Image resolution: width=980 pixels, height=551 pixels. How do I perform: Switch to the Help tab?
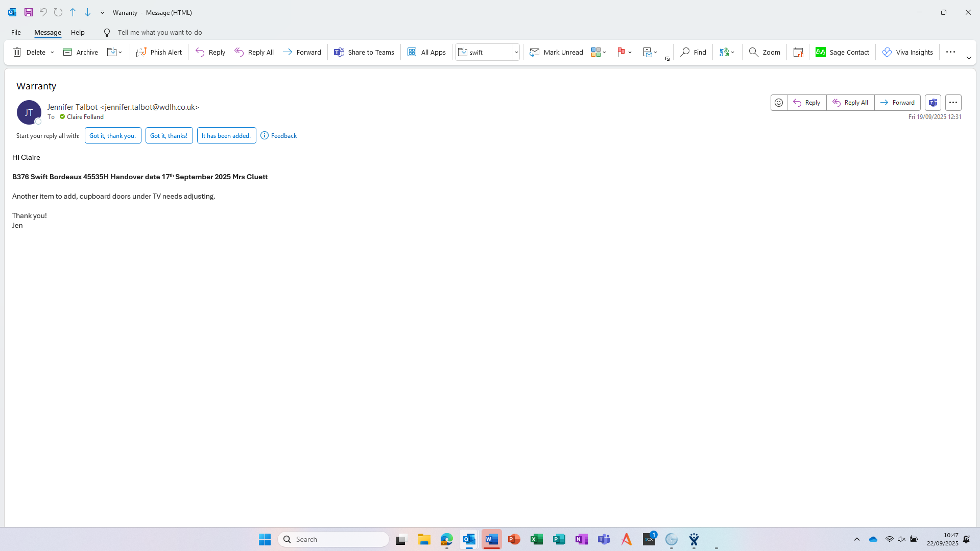point(78,32)
